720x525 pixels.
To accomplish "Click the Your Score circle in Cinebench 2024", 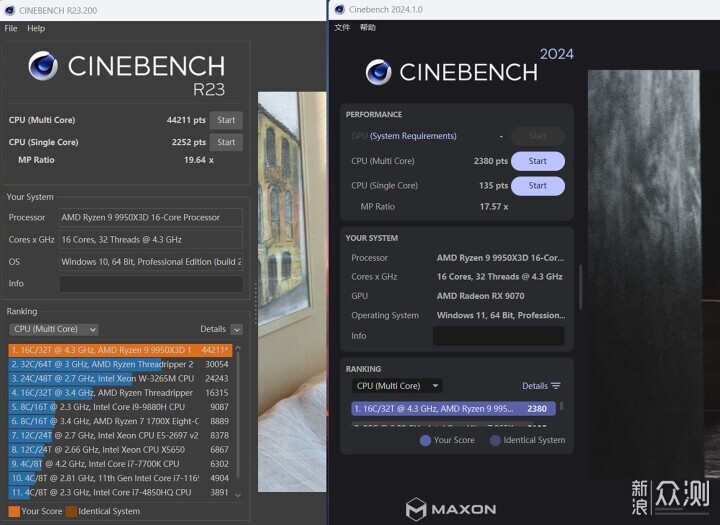I will pos(425,440).
